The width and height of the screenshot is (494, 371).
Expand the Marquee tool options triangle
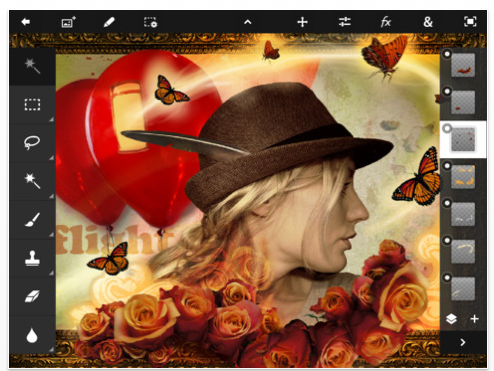tap(51, 119)
